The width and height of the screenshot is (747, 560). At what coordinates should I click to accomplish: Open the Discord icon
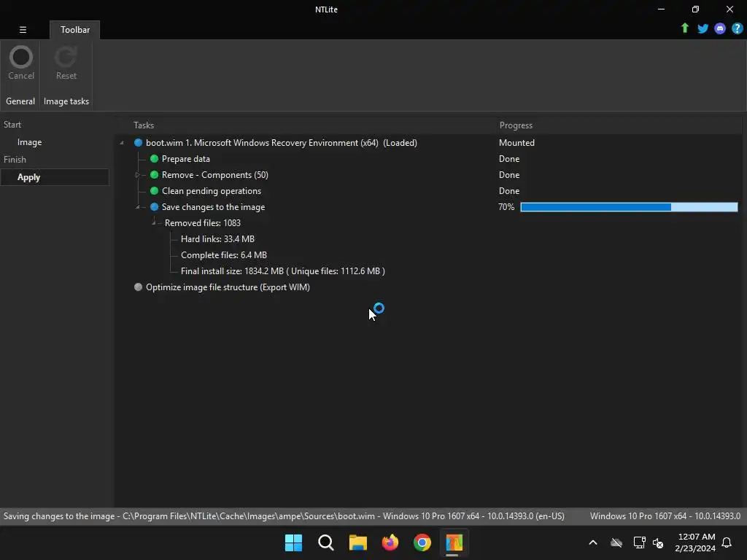[720, 28]
